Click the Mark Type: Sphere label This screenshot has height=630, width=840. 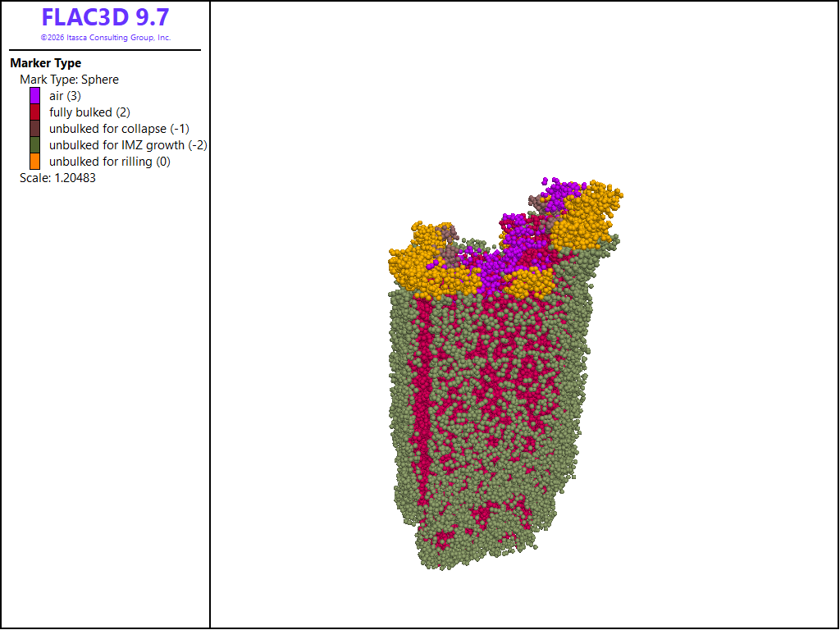69,80
